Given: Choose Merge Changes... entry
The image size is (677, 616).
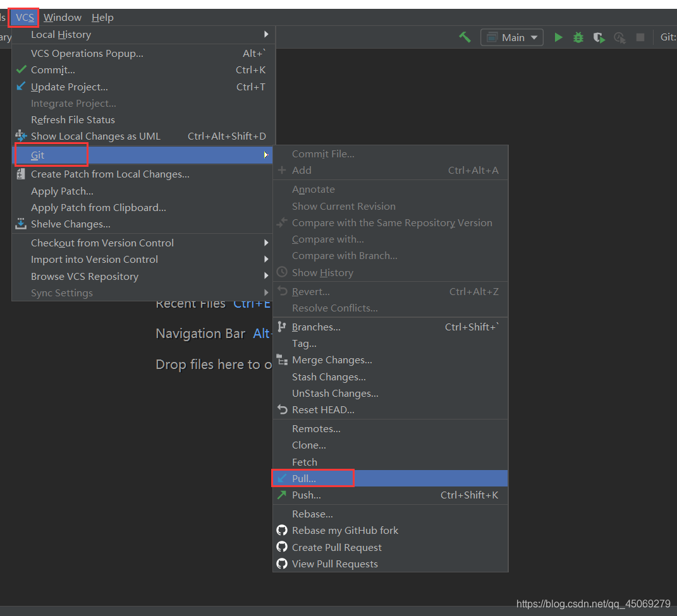Looking at the screenshot, I should 390,360.
